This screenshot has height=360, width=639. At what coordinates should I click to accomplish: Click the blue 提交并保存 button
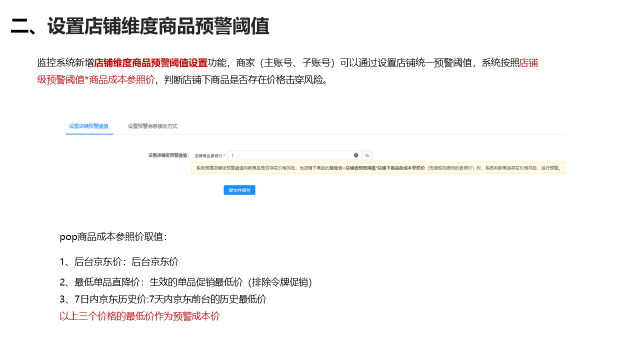click(239, 190)
